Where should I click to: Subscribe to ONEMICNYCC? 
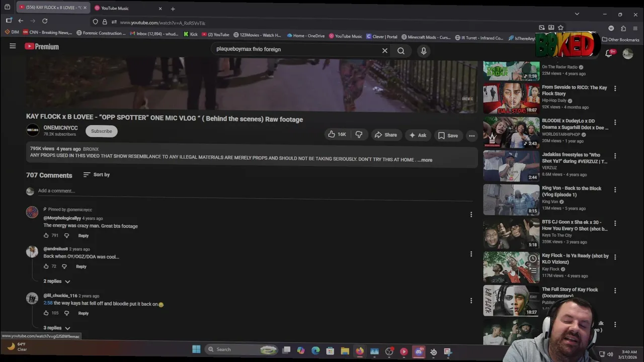tap(102, 131)
